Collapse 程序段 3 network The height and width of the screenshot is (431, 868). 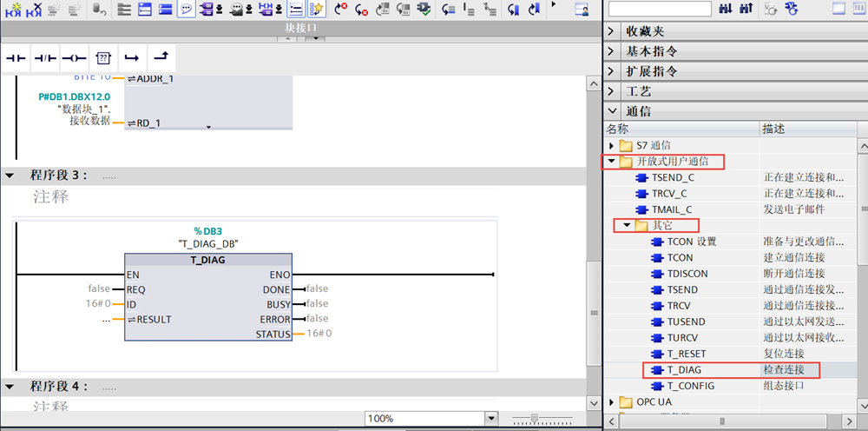(x=10, y=176)
